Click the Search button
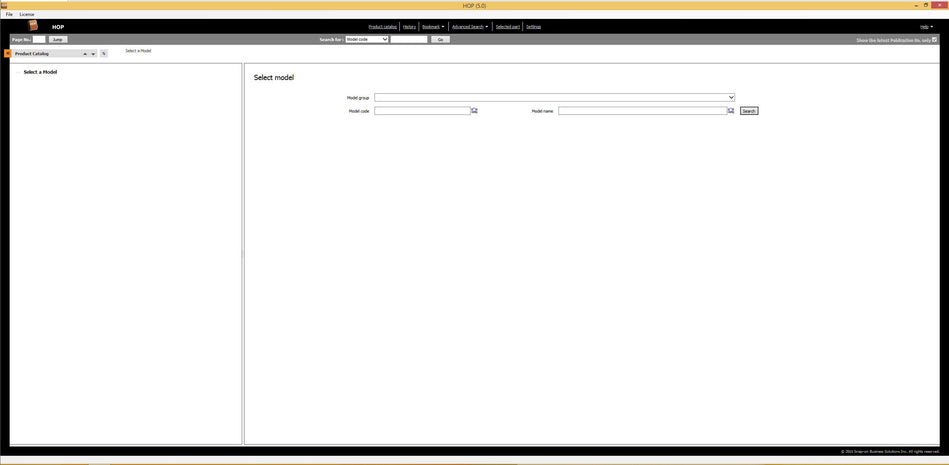The image size is (949, 465). [x=749, y=111]
